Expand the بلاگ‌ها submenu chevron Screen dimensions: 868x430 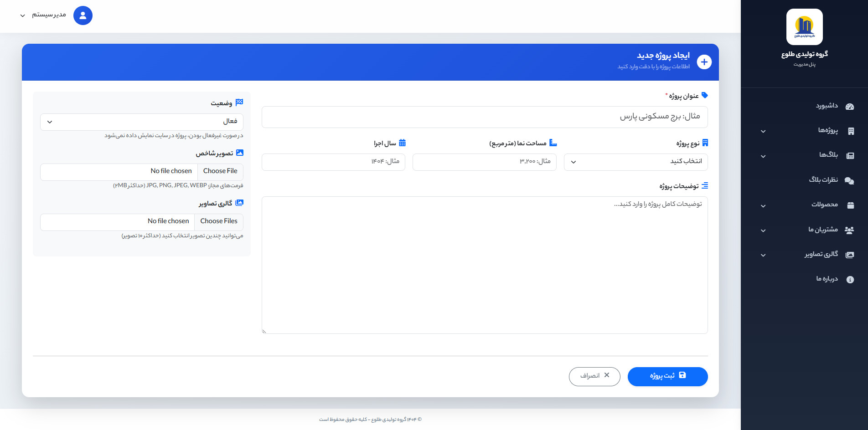(763, 156)
